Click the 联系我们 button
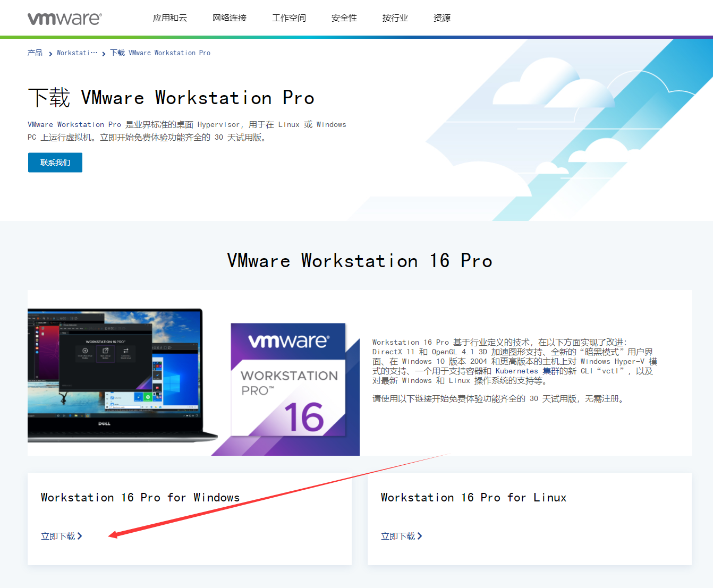 (x=55, y=163)
